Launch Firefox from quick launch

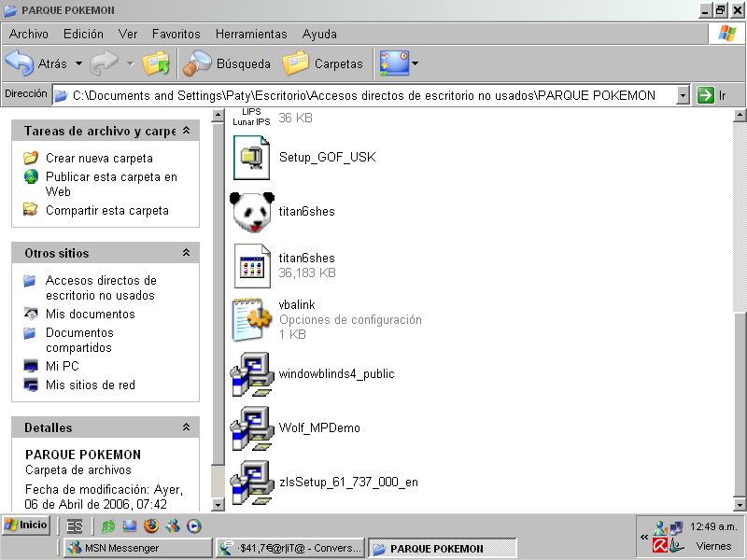pyautogui.click(x=151, y=526)
